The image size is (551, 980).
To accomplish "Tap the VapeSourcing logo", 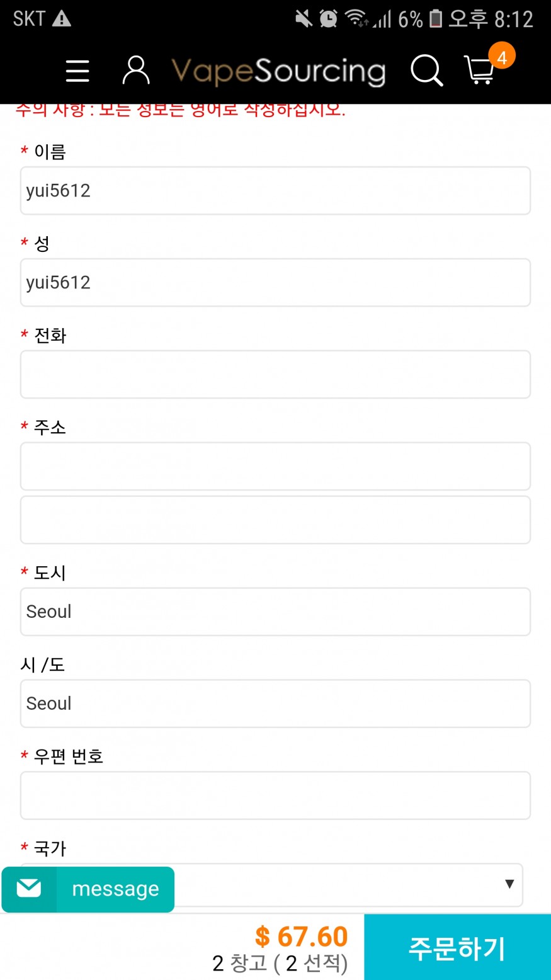I will [278, 71].
